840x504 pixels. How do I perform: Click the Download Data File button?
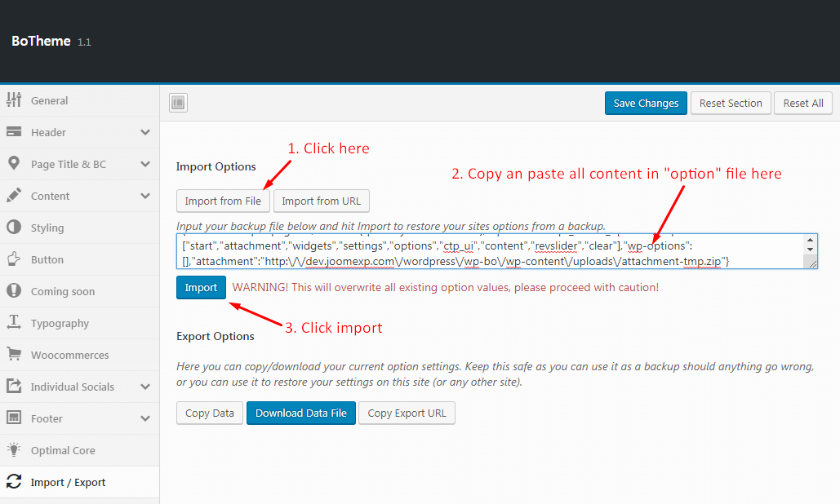300,413
